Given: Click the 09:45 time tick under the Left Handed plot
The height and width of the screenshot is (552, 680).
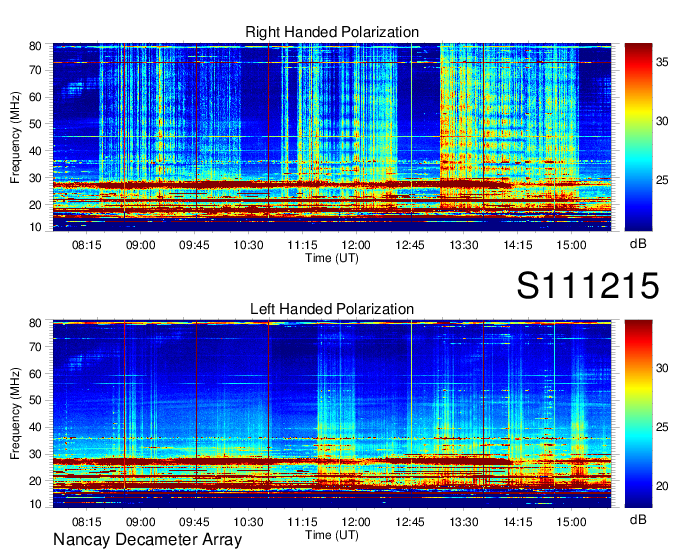Looking at the screenshot, I should pyautogui.click(x=194, y=522).
